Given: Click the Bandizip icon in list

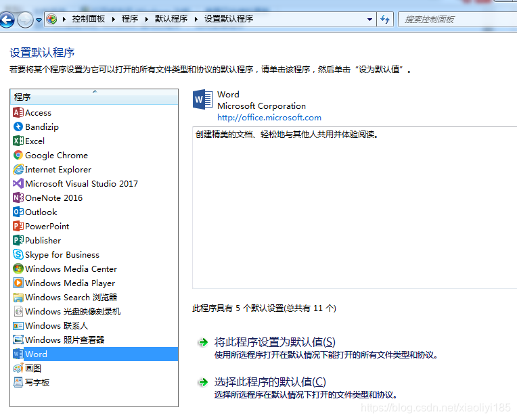Looking at the screenshot, I should pos(18,127).
